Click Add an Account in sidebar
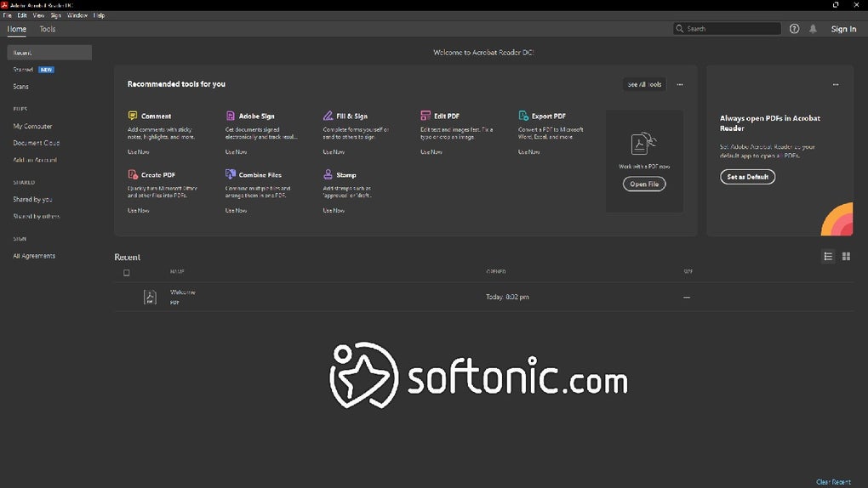This screenshot has height=488, width=868. [x=35, y=160]
